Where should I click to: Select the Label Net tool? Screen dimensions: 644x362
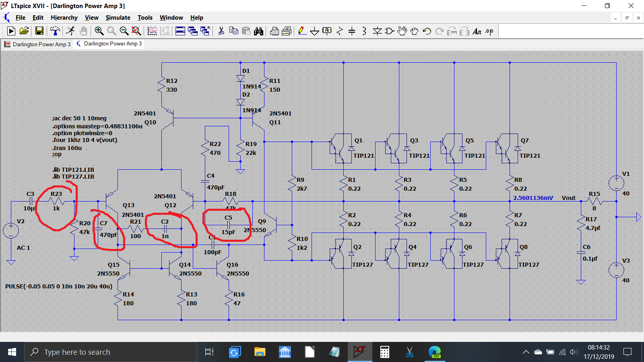click(327, 31)
